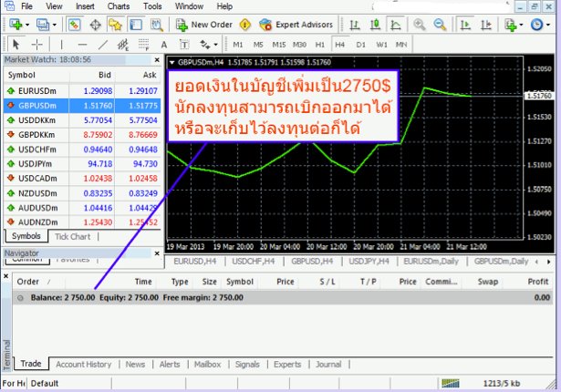Viewport: 561px width, 392px height.
Task: Select the Equidistant Channel tool
Action: (x=123, y=45)
